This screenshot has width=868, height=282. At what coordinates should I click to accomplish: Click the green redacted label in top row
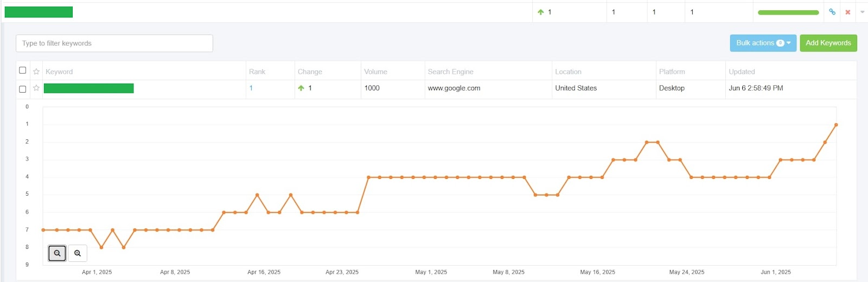39,12
